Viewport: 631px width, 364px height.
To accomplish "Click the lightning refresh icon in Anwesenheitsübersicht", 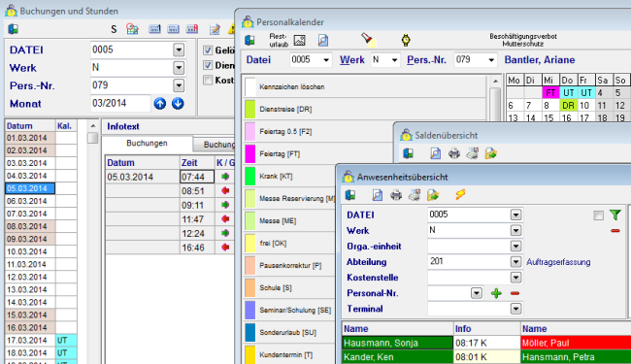I will (x=460, y=195).
